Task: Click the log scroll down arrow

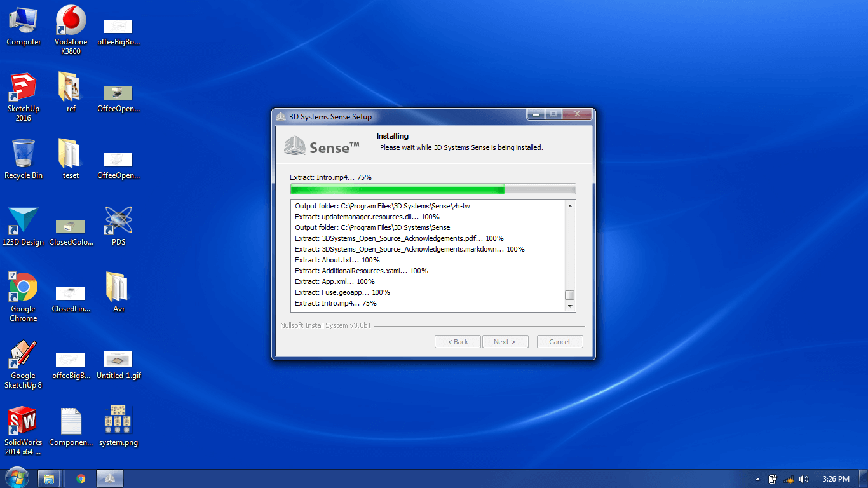Action: coord(570,306)
